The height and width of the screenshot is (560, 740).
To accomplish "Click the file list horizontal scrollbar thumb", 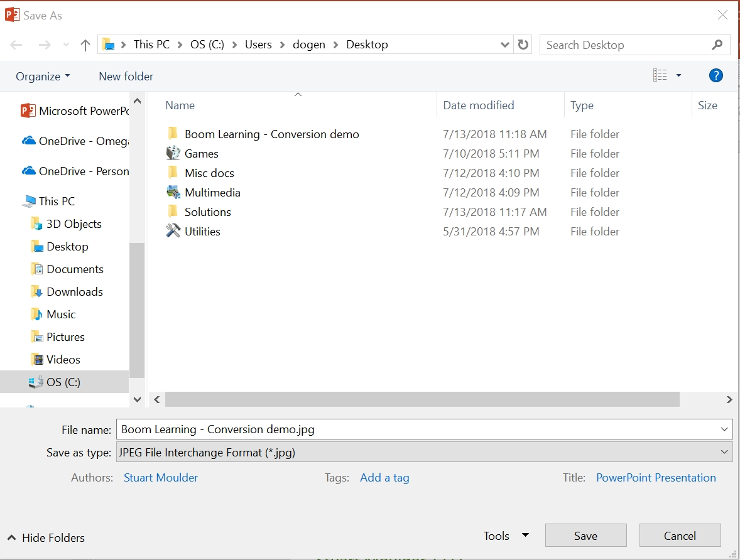I will (x=422, y=399).
